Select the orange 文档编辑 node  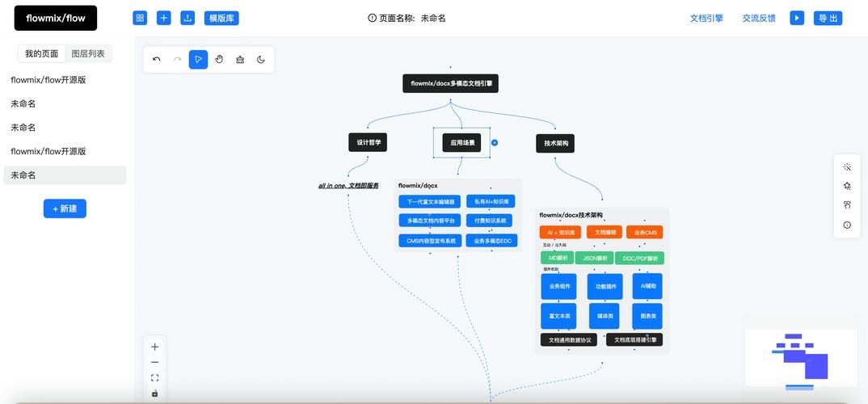click(605, 233)
